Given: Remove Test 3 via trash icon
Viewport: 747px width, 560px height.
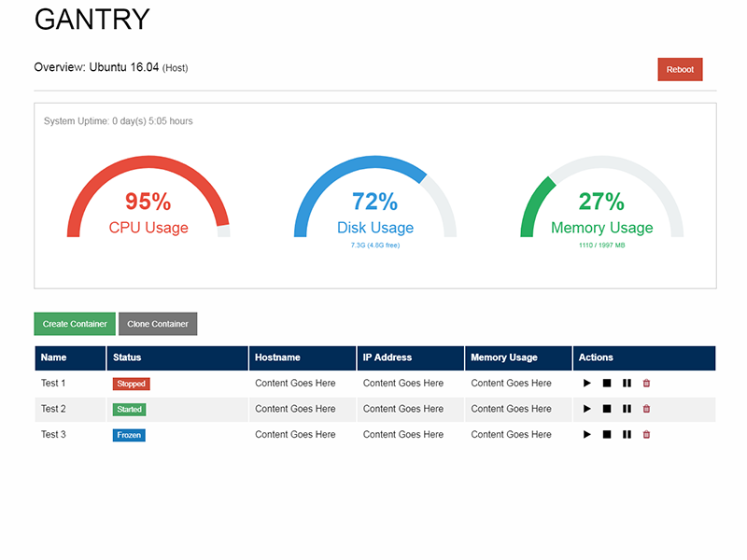Looking at the screenshot, I should (646, 435).
